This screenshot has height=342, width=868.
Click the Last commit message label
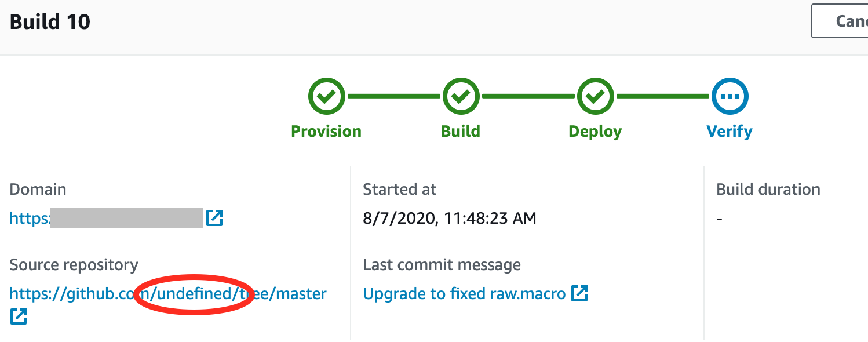(x=442, y=264)
